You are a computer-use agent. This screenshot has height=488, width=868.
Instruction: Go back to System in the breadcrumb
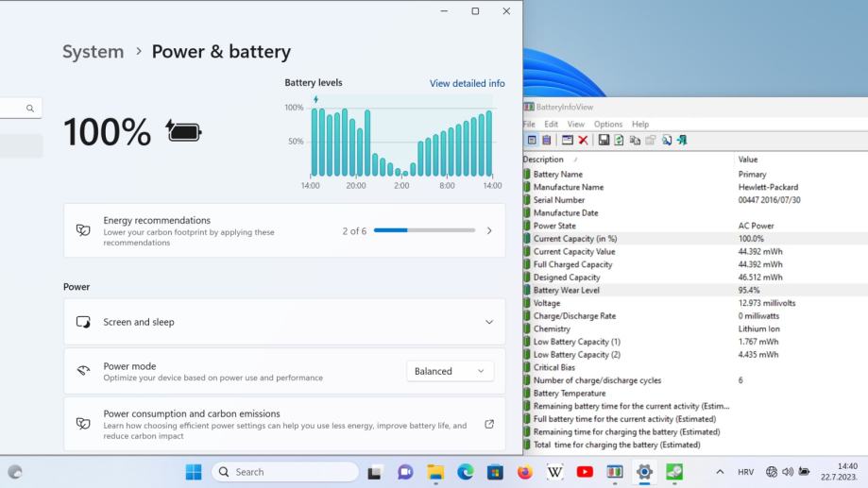(x=93, y=52)
